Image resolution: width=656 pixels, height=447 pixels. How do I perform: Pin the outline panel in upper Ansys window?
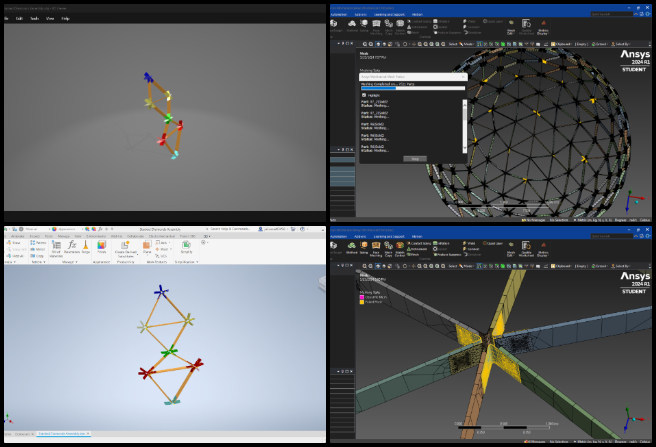point(343,44)
